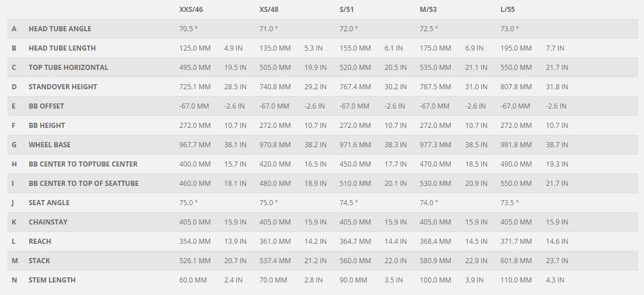Select the BB OFFSET row label
The height and width of the screenshot is (295, 644).
[x=46, y=106]
